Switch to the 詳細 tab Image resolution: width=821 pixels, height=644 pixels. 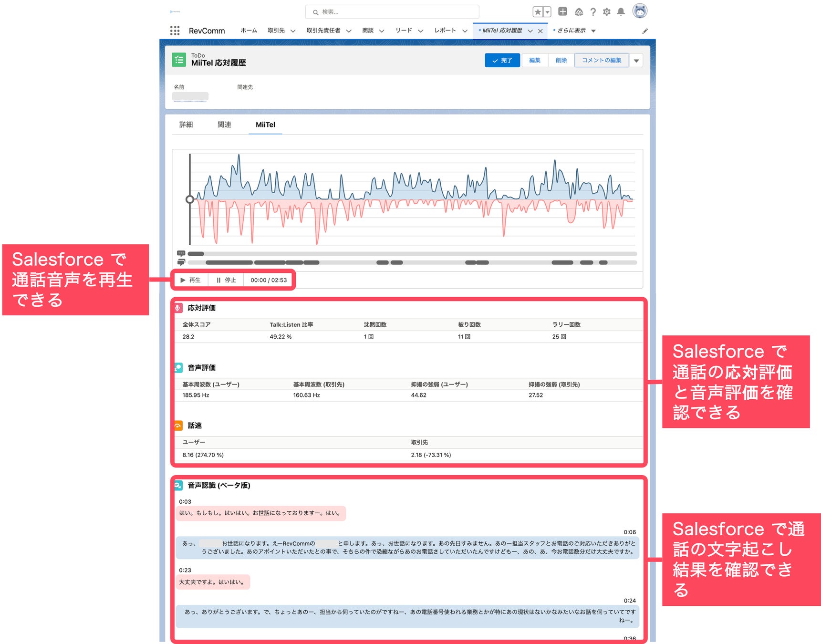point(186,125)
